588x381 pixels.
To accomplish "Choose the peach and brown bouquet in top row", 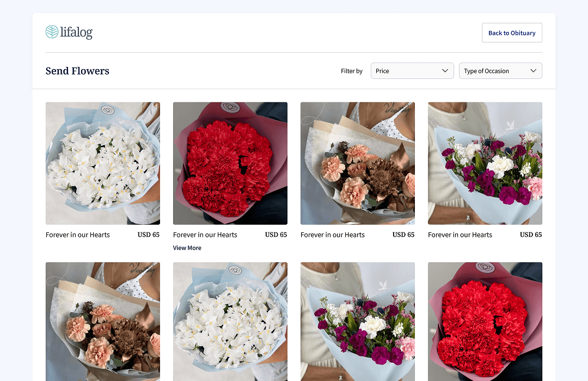I will click(357, 163).
